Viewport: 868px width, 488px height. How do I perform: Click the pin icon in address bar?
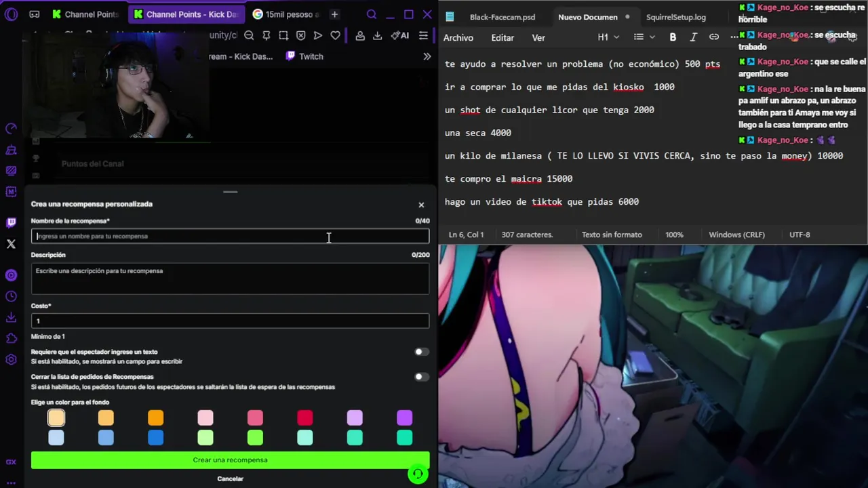click(x=267, y=35)
